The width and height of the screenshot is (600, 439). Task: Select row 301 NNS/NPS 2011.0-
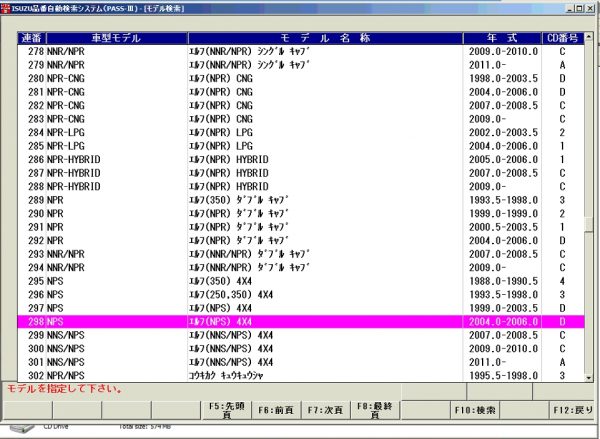tap(301, 362)
